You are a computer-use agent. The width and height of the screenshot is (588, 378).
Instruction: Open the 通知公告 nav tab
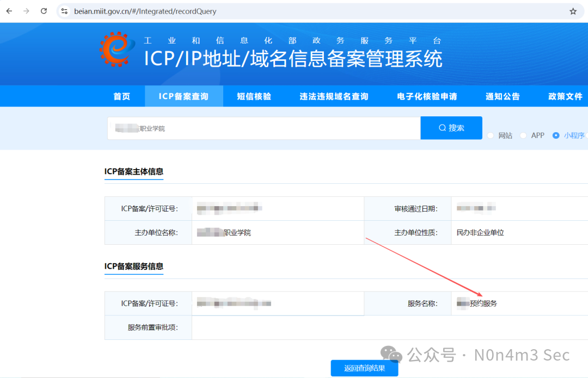503,96
